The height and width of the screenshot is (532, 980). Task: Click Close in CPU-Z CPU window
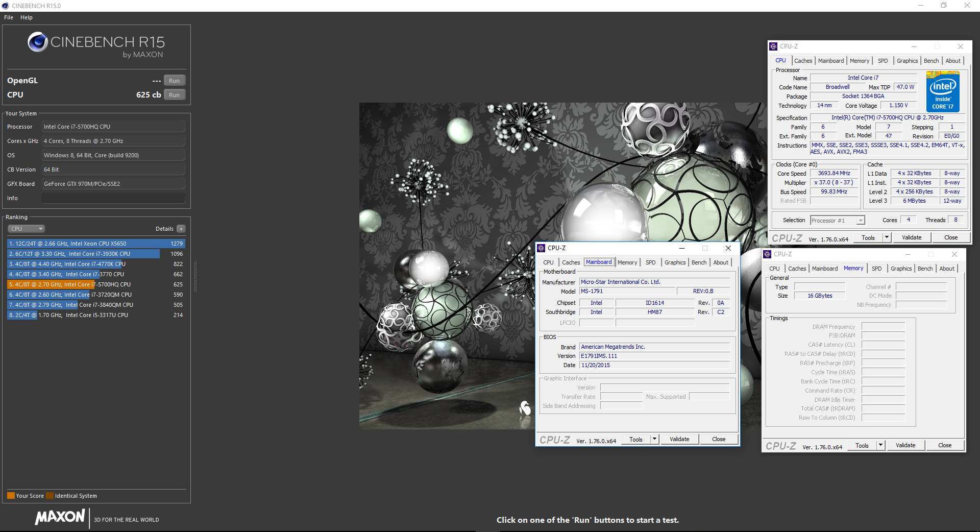(951, 237)
